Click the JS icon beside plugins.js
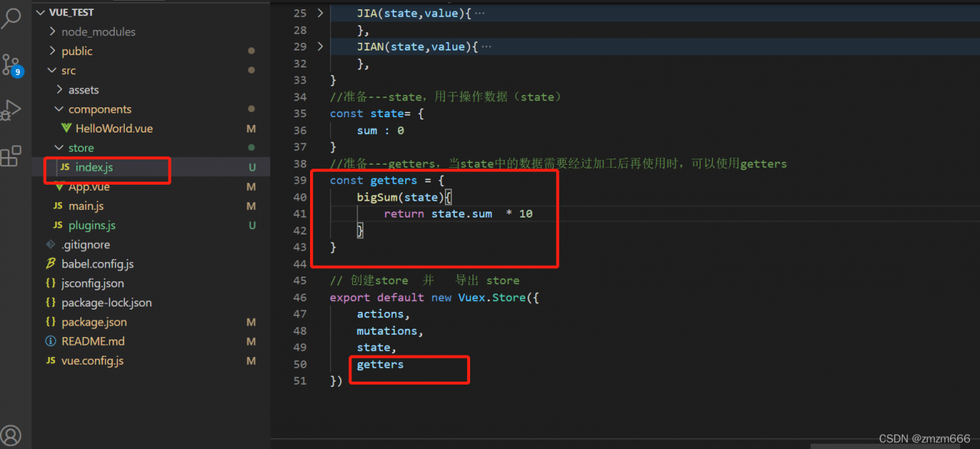This screenshot has height=449, width=980. pos(58,225)
